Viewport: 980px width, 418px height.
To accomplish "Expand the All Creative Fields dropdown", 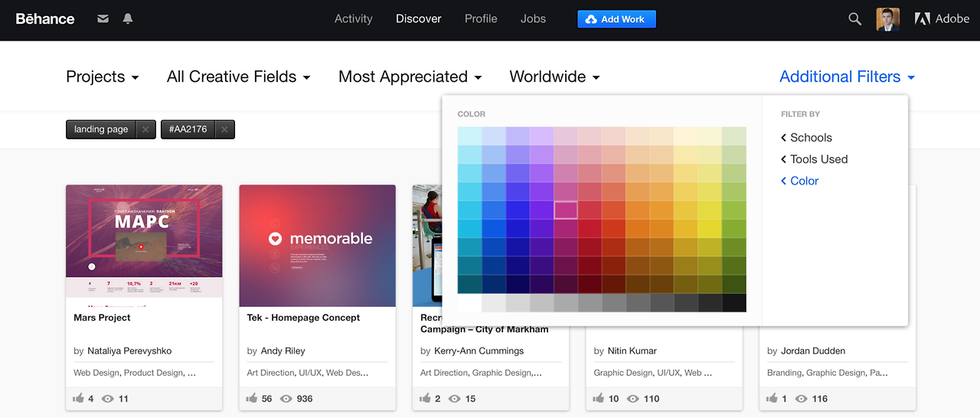I will (238, 77).
